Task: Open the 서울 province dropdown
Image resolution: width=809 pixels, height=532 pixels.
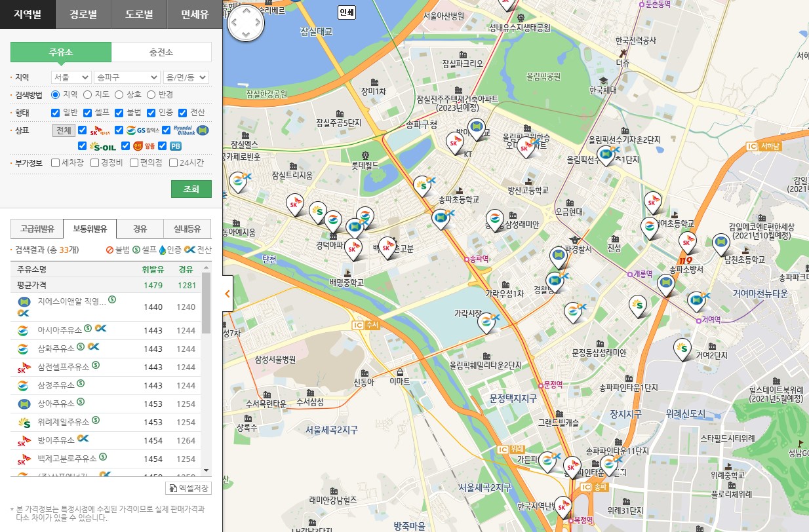Action: point(71,77)
